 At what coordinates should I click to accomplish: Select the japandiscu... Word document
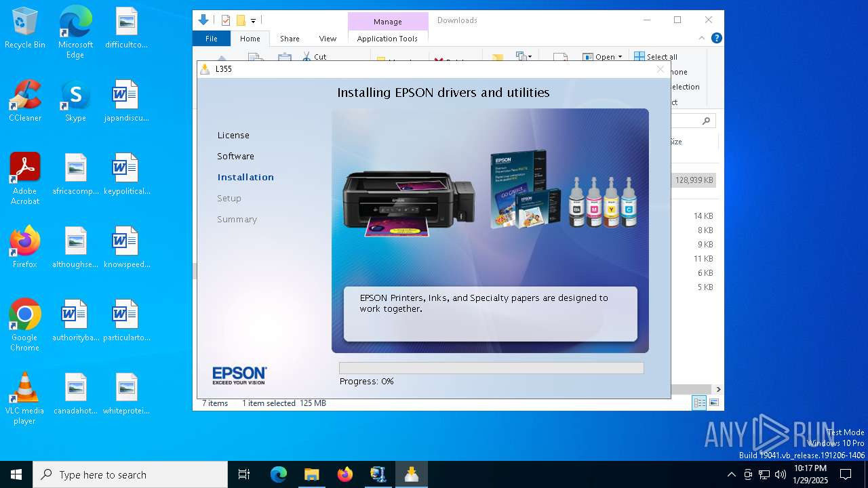126,102
